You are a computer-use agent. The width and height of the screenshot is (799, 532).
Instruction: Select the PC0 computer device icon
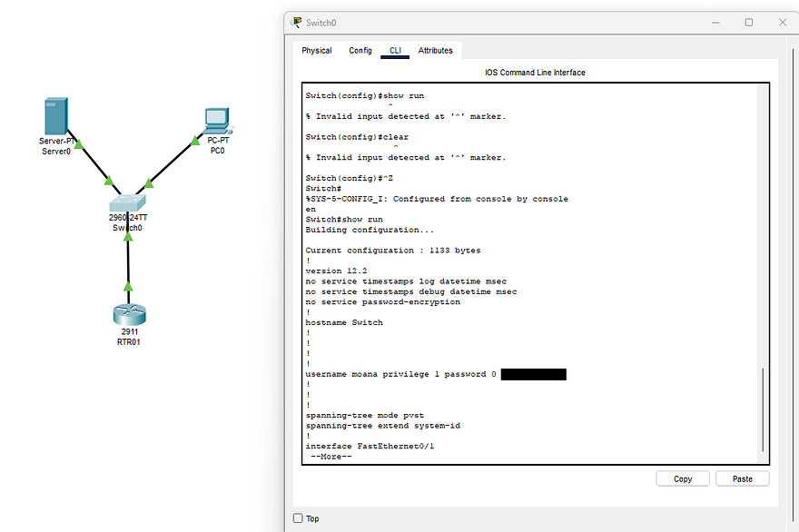pos(216,121)
